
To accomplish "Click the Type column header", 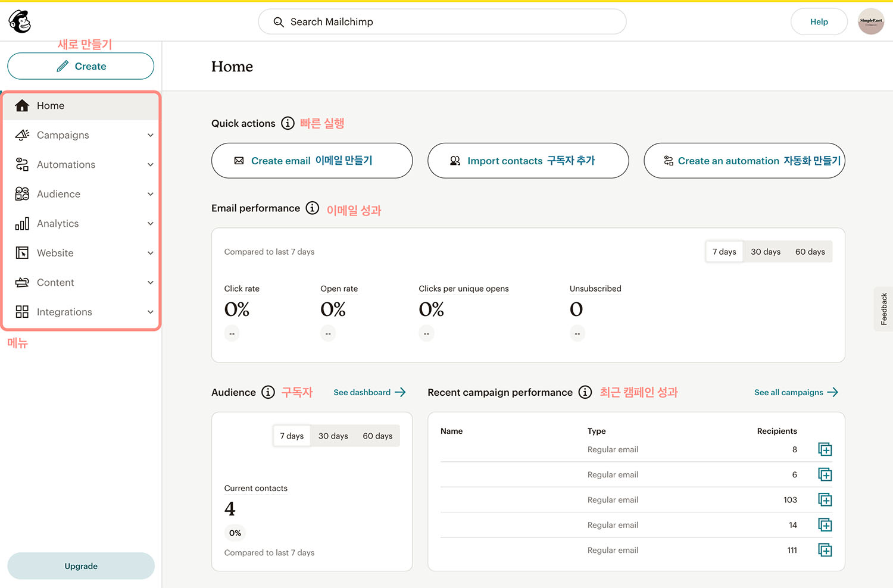I will [597, 431].
